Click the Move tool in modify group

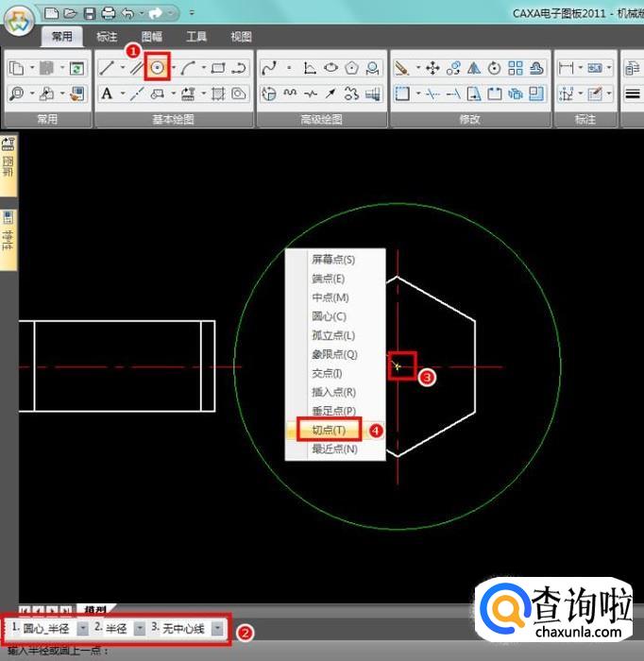coord(433,68)
